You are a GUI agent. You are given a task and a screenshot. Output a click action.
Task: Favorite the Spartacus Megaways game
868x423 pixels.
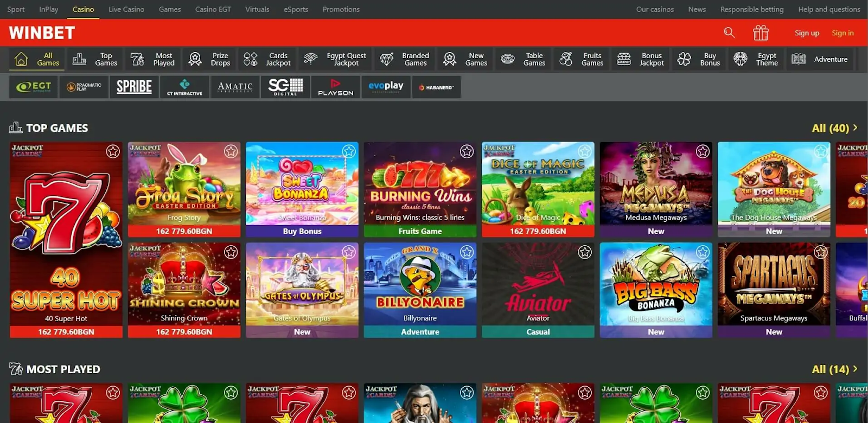click(821, 252)
